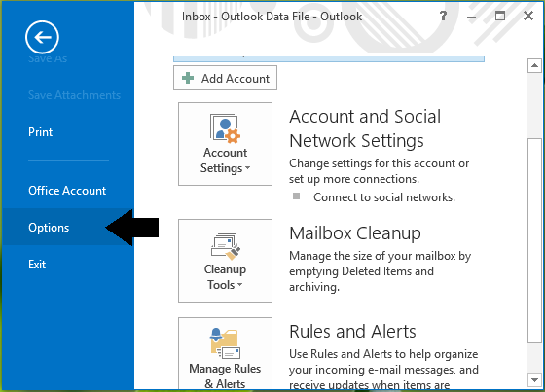Image resolution: width=545 pixels, height=392 pixels.
Task: Click the Cleanup Tools brush icon
Action: [x=225, y=246]
